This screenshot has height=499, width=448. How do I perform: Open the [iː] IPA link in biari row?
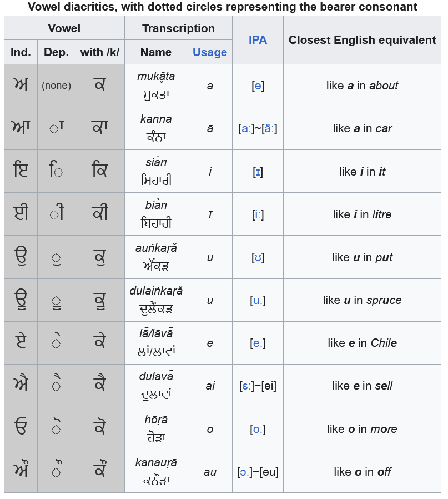tap(258, 214)
